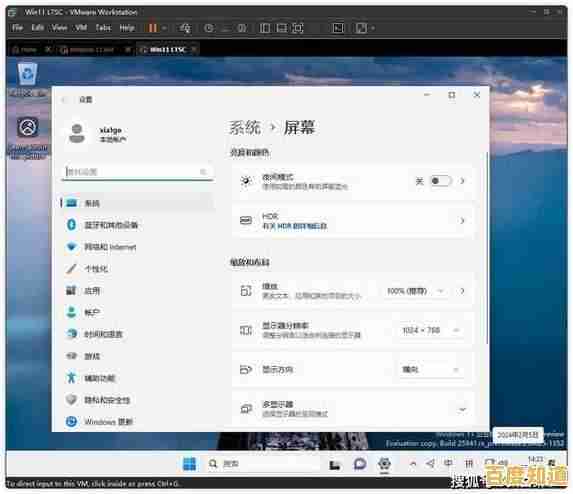Viewport: 573px width, 494px height.
Task: Show hidden tray icons chevron
Action: tap(413, 464)
